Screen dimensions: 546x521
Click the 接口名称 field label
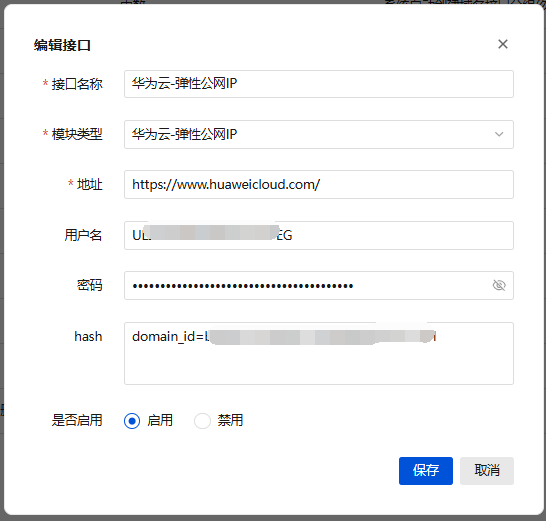pyautogui.click(x=77, y=84)
